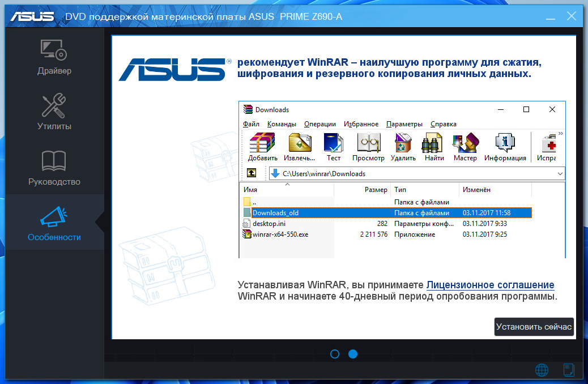
Task: Click the 03.11.2017 9:25 date value
Action: pyautogui.click(x=484, y=234)
